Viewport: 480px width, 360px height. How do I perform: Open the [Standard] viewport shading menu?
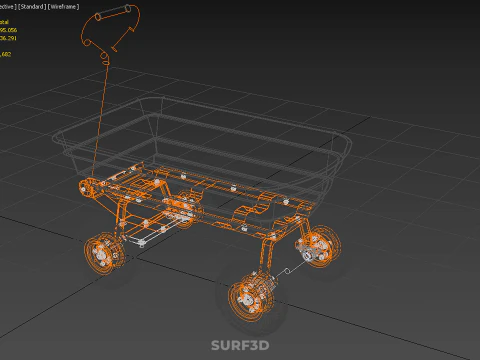(x=32, y=7)
